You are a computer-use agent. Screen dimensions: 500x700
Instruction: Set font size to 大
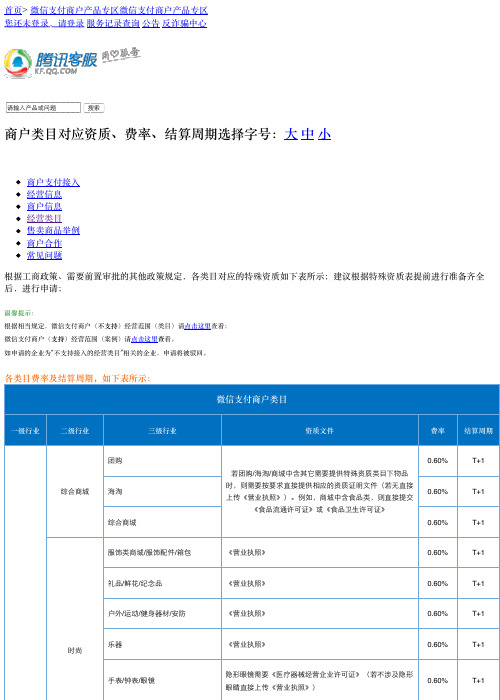point(291,134)
